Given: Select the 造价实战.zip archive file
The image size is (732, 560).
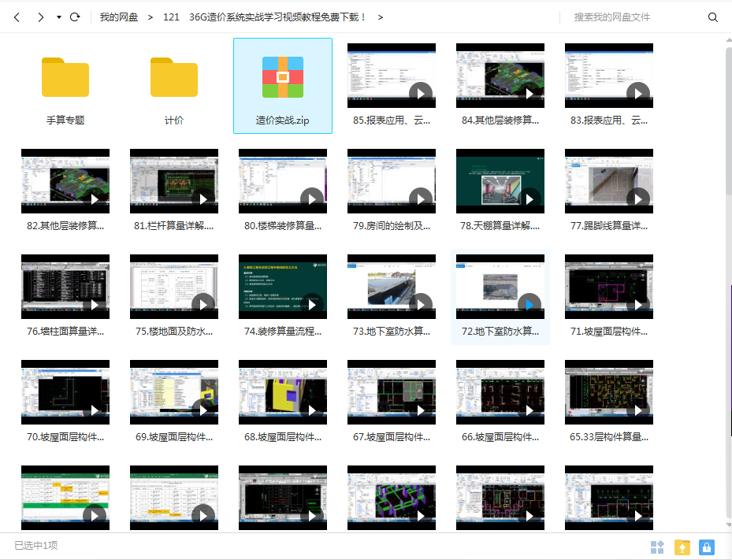Looking at the screenshot, I should point(283,86).
